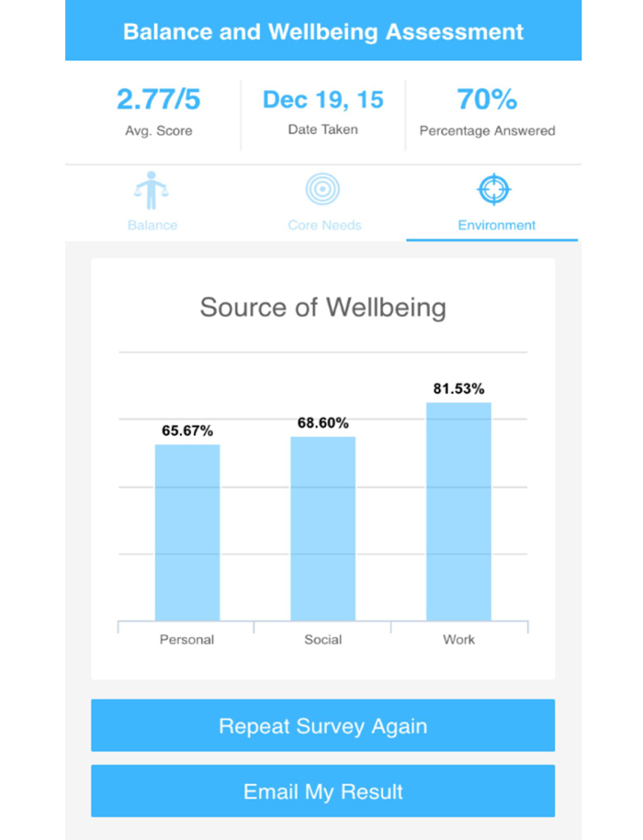
Task: Click the Email My Result button
Action: [x=321, y=790]
